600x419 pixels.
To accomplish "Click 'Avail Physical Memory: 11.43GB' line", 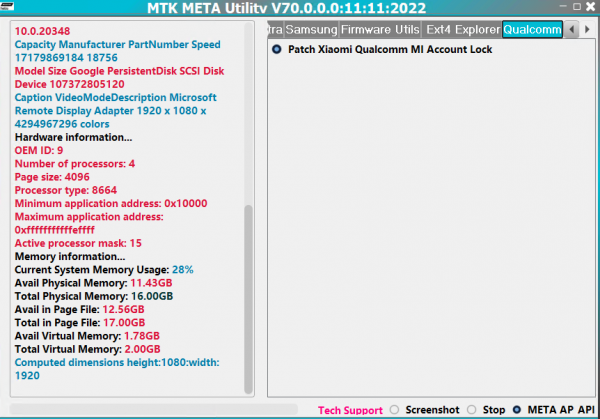I will (93, 283).
